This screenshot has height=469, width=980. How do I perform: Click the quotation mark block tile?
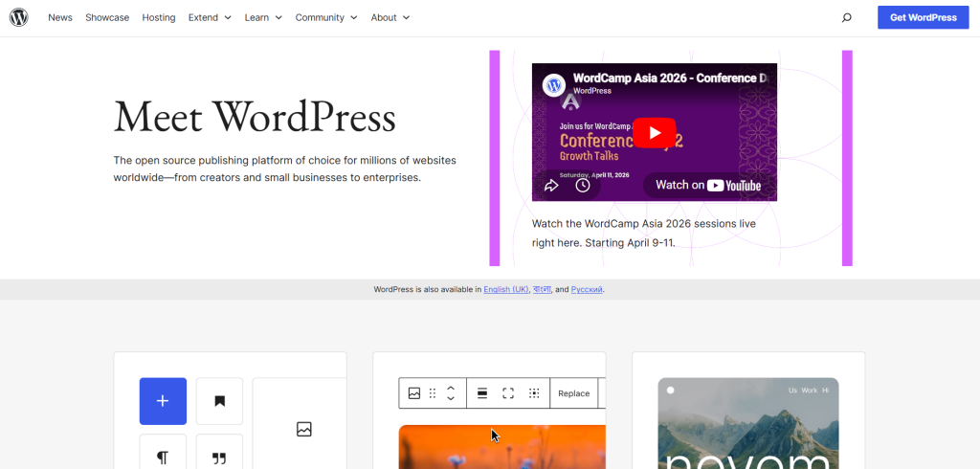[219, 452]
